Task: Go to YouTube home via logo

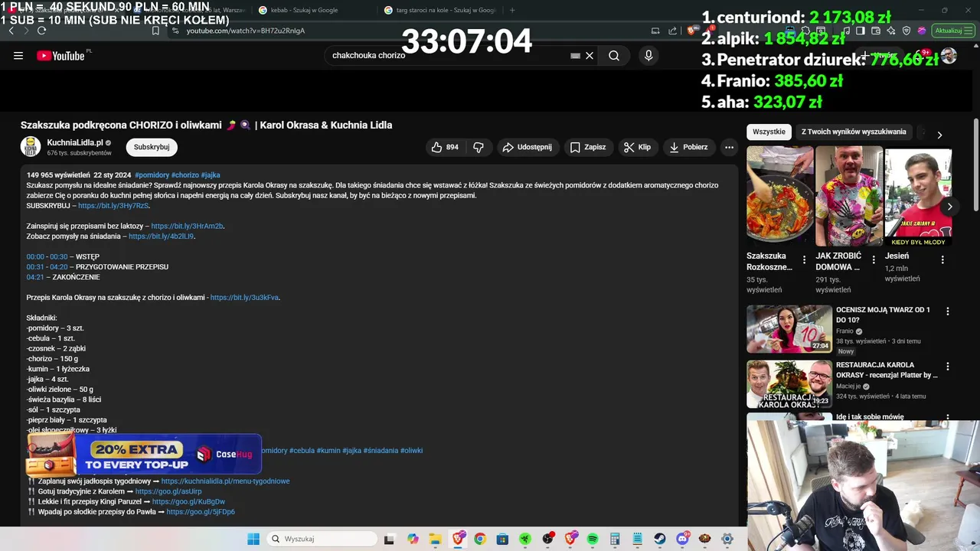Action: pyautogui.click(x=60, y=55)
